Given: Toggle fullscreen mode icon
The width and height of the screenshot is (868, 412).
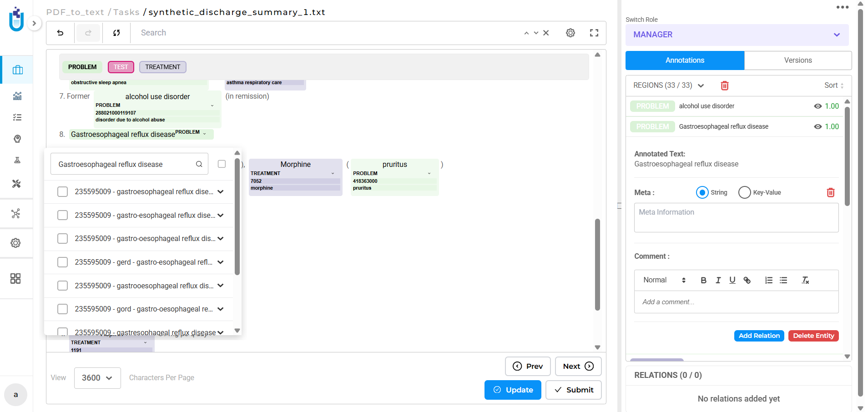Looking at the screenshot, I should coord(594,33).
